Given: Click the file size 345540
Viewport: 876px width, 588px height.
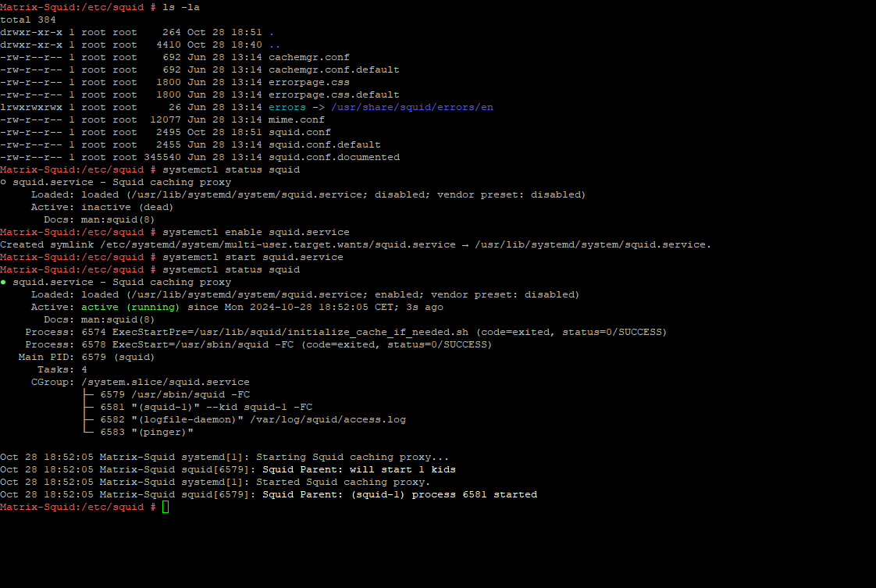Looking at the screenshot, I should click(x=162, y=157).
